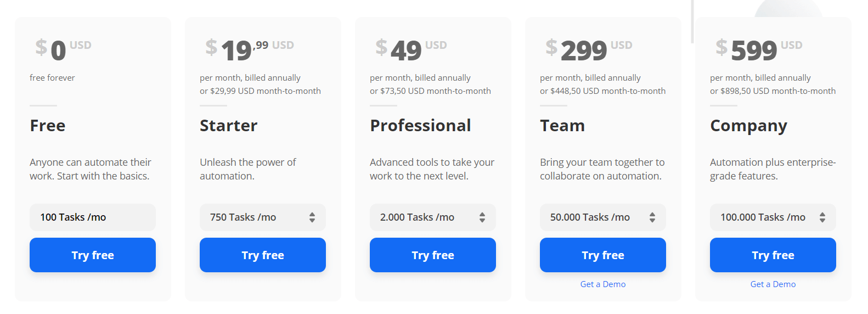The image size is (868, 314).
Task: Click the Professional plan heading
Action: (x=420, y=126)
